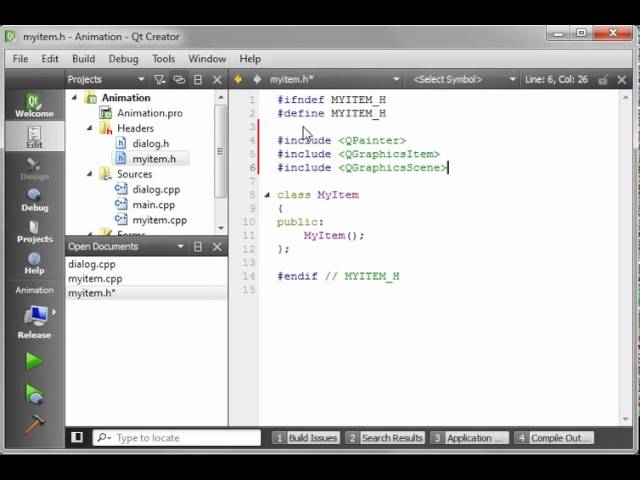The height and width of the screenshot is (480, 640).
Task: Show the Build Issues output pane
Action: [x=306, y=438]
